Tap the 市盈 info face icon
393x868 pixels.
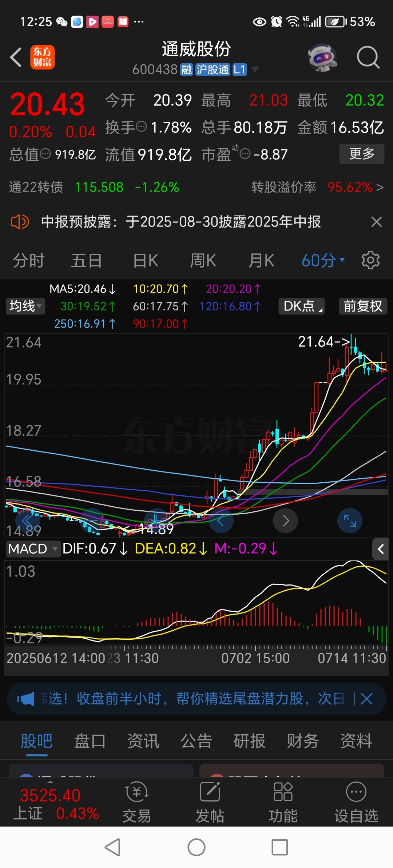tap(245, 154)
